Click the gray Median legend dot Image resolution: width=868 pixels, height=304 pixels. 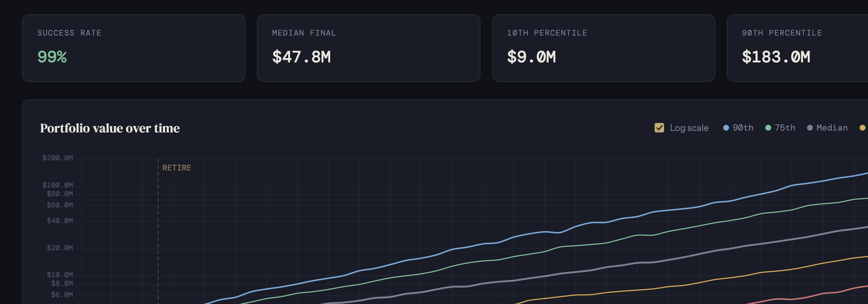(x=810, y=128)
